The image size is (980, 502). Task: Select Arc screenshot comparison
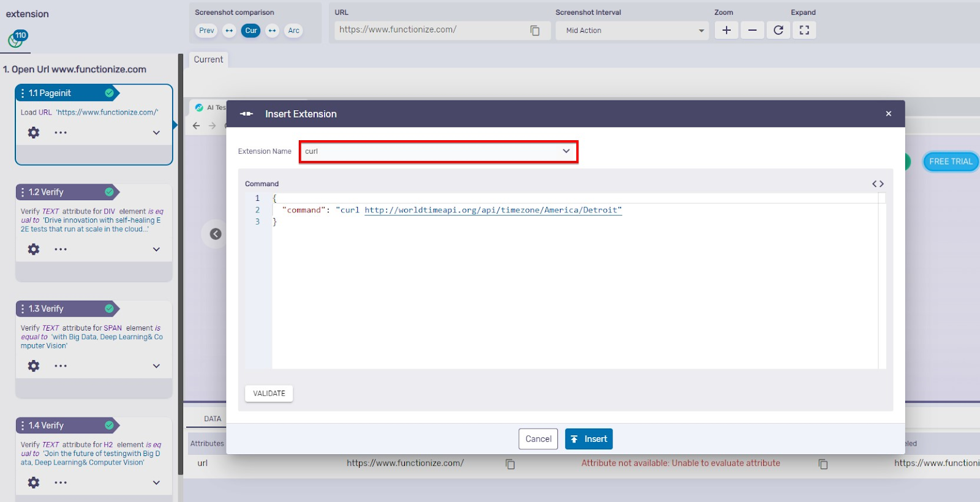click(294, 31)
